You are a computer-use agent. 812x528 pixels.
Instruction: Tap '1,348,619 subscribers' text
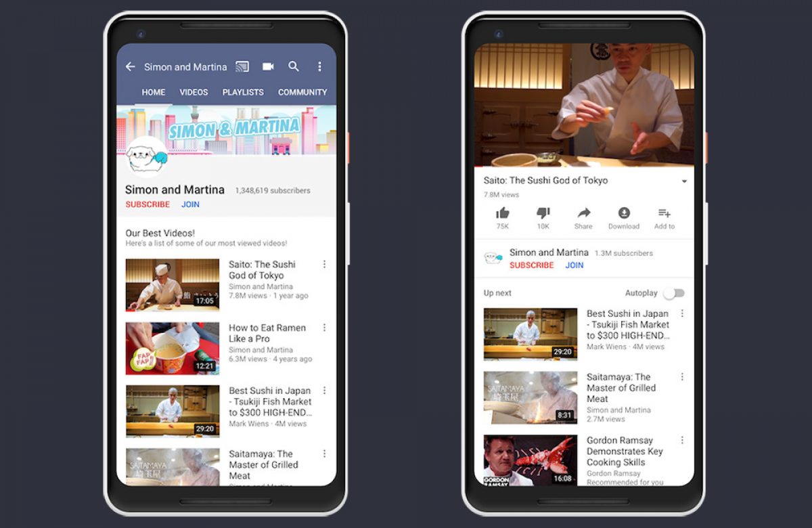click(273, 191)
